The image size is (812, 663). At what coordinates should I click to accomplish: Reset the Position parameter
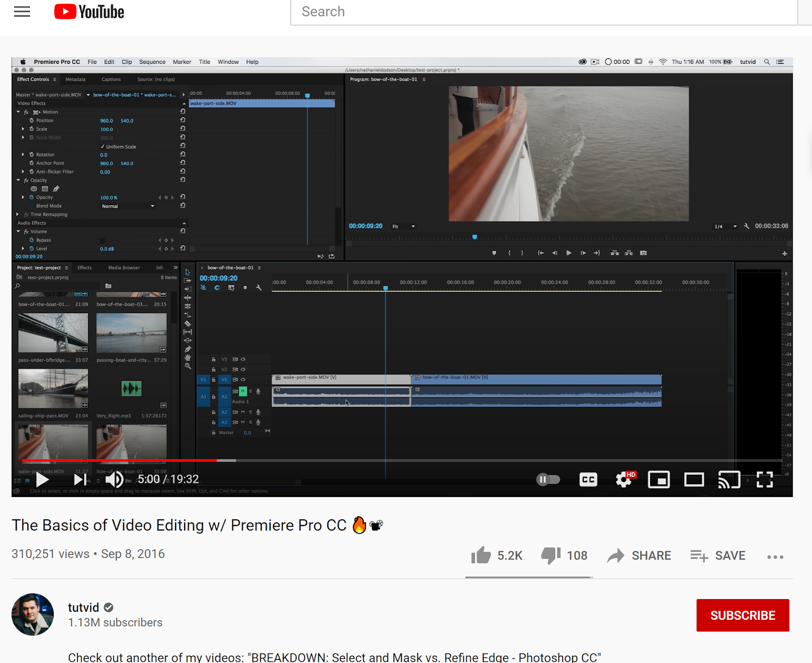[x=183, y=120]
